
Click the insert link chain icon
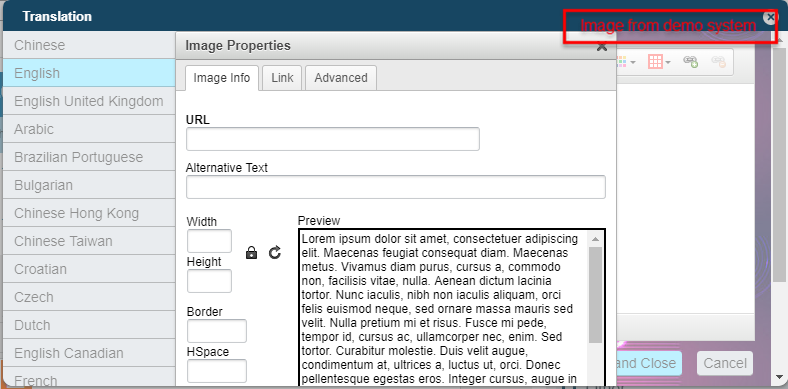point(691,62)
